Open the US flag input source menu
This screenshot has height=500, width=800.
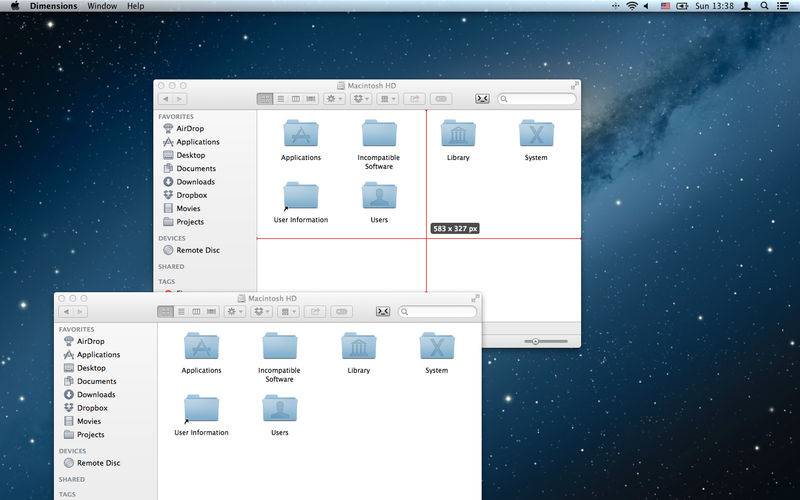(665, 6)
